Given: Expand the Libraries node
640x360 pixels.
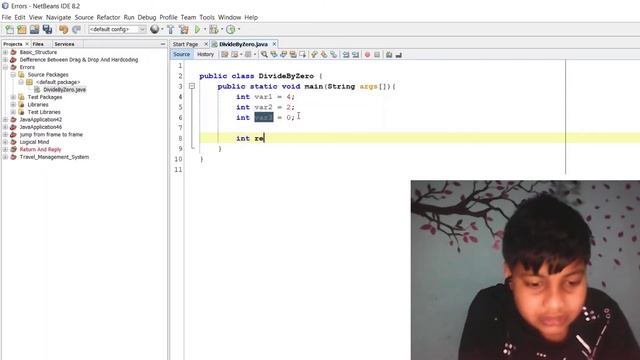Looking at the screenshot, I should tap(13, 104).
